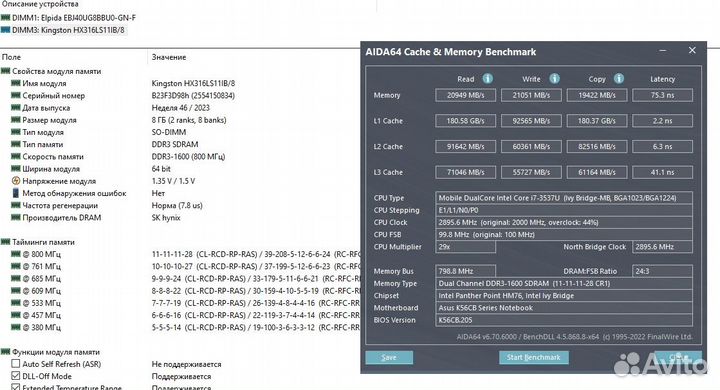Click the CPU Clock field showing 2895.6 MHz

tap(564, 222)
